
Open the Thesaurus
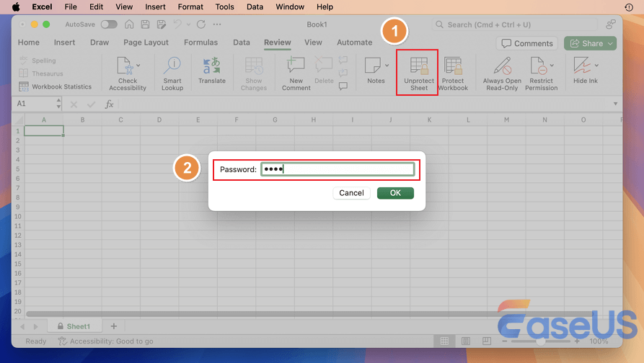41,73
